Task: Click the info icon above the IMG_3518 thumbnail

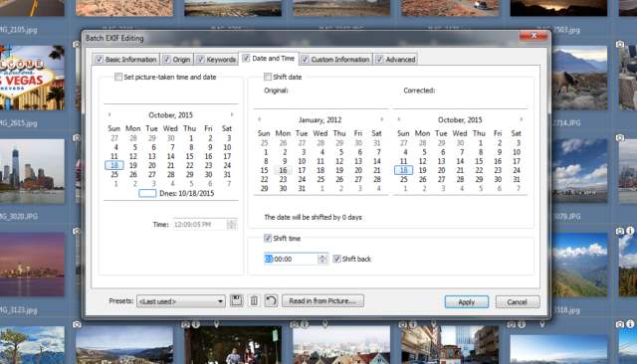Action: tap(630, 231)
